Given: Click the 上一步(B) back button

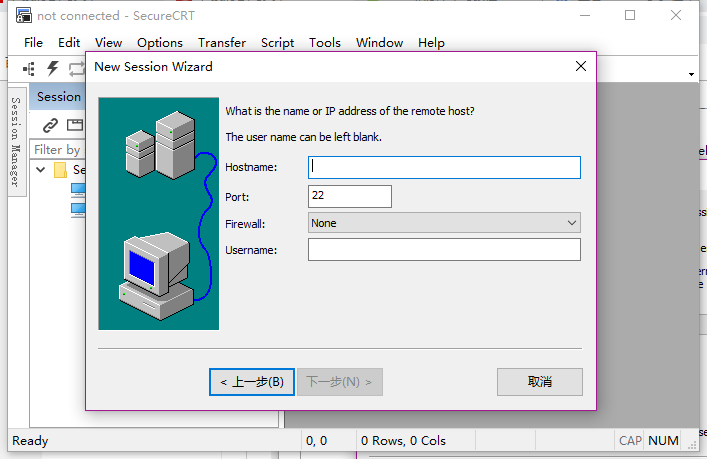Looking at the screenshot, I should [x=252, y=382].
